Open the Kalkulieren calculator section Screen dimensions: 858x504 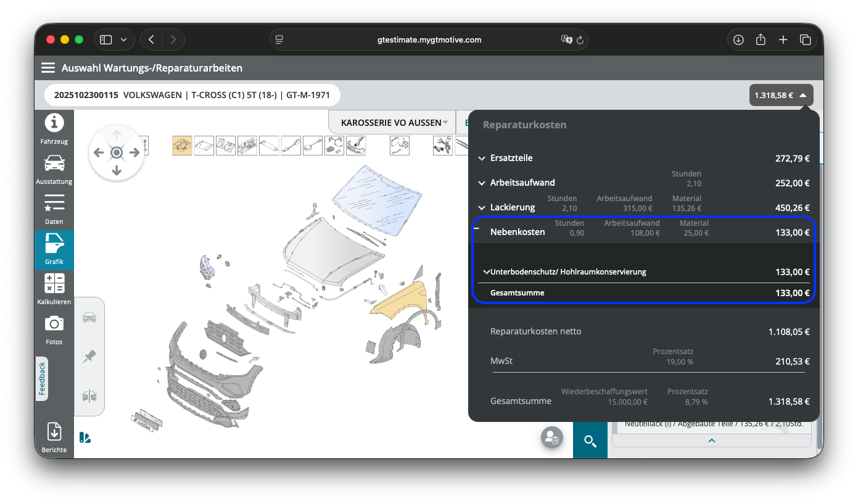[54, 290]
